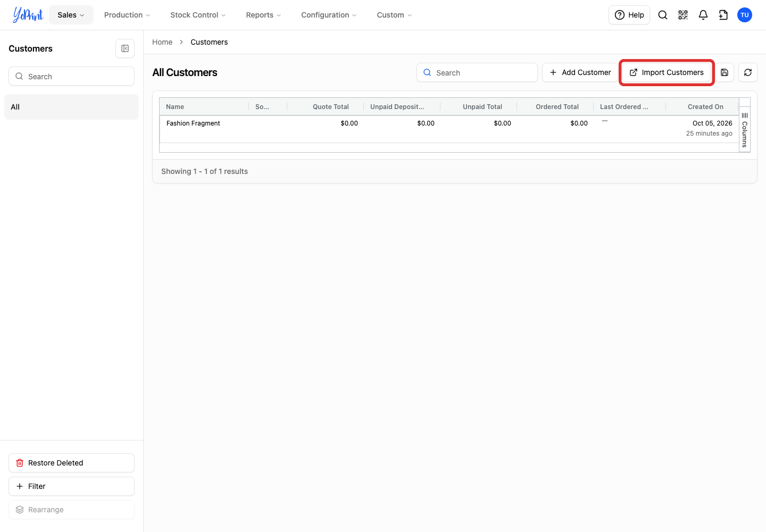Click Add Customer
This screenshot has width=766, height=532.
pos(580,72)
